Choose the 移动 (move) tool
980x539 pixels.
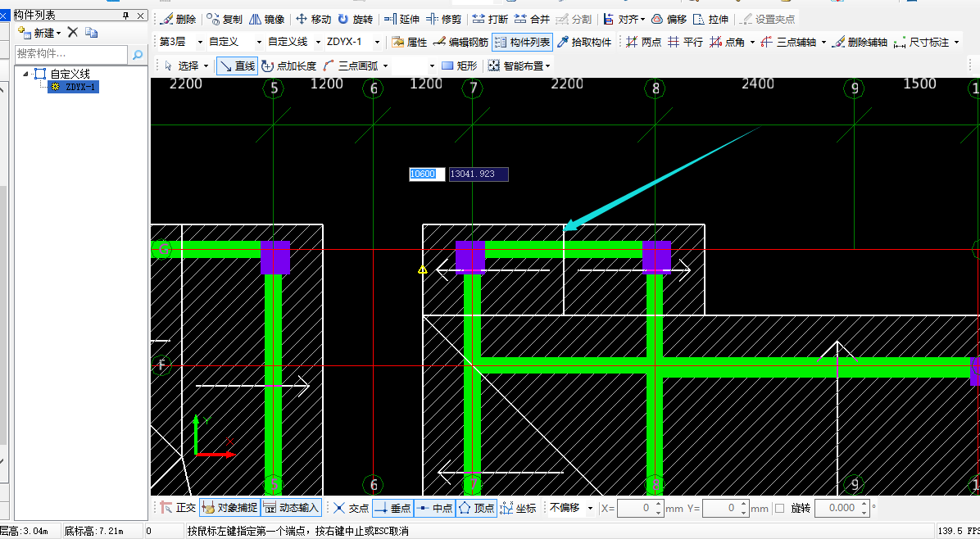314,20
